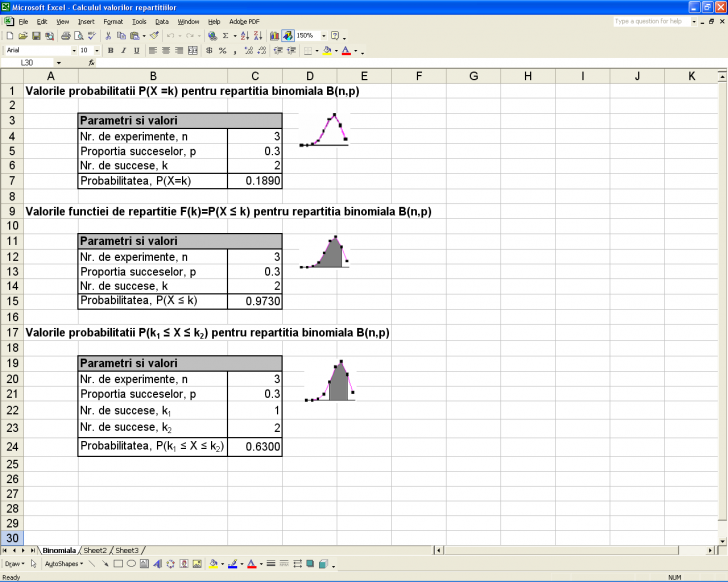Image resolution: width=728 pixels, height=582 pixels.
Task: Pick the fill color on Formatting toolbar
Action: tap(327, 51)
